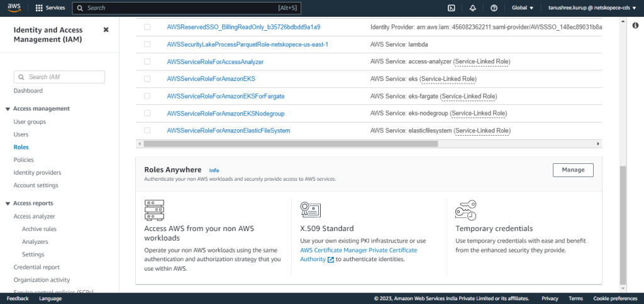The width and height of the screenshot is (644, 304).
Task: Select the AWSSecurityLakeProcessParquetRole checkbox
Action: point(147,45)
